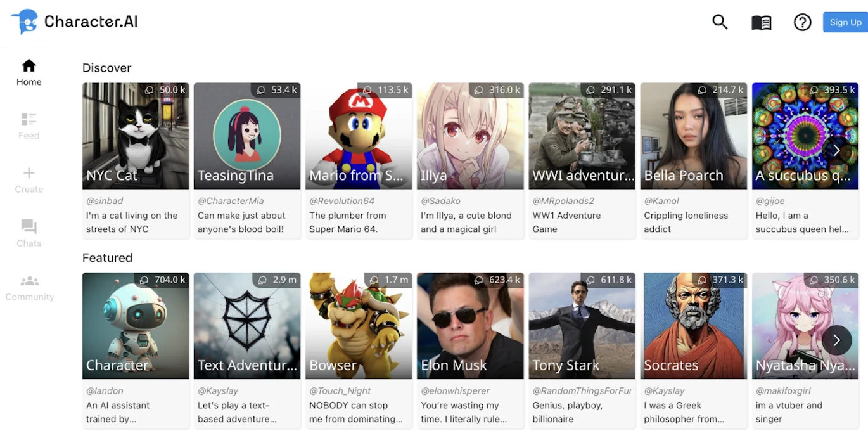Open the book guide icon
Image resolution: width=868 pixels, height=438 pixels.
tap(762, 23)
